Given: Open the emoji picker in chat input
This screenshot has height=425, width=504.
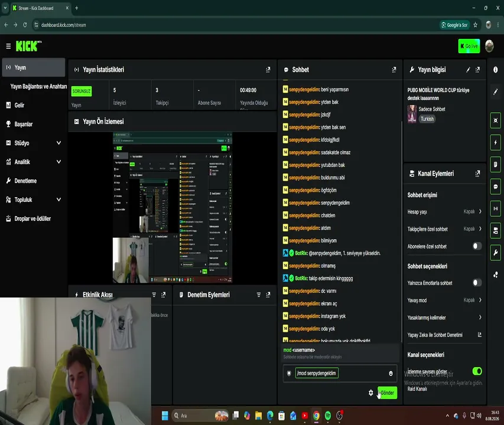Looking at the screenshot, I should coord(391,373).
